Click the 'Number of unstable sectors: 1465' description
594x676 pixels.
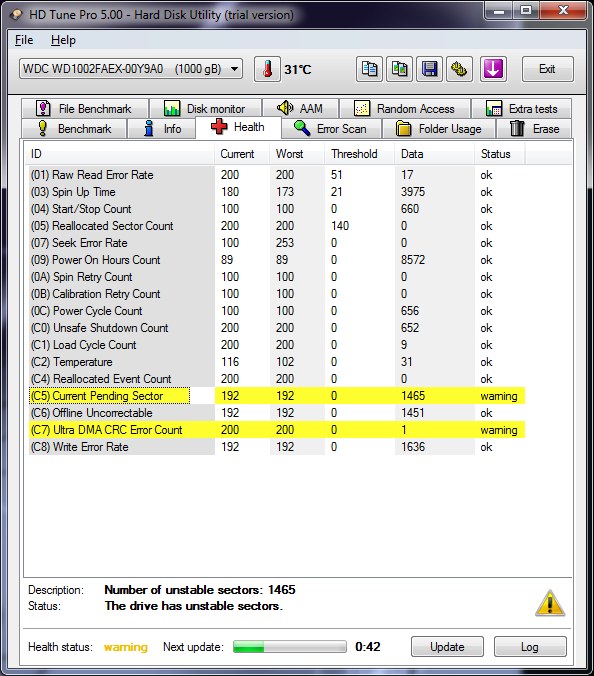[200, 589]
